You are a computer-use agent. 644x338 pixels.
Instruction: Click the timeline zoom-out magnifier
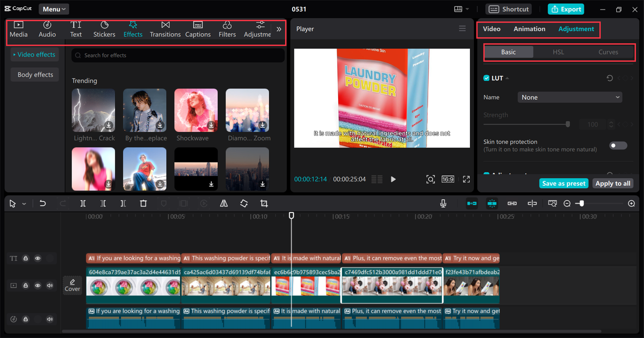(x=567, y=204)
